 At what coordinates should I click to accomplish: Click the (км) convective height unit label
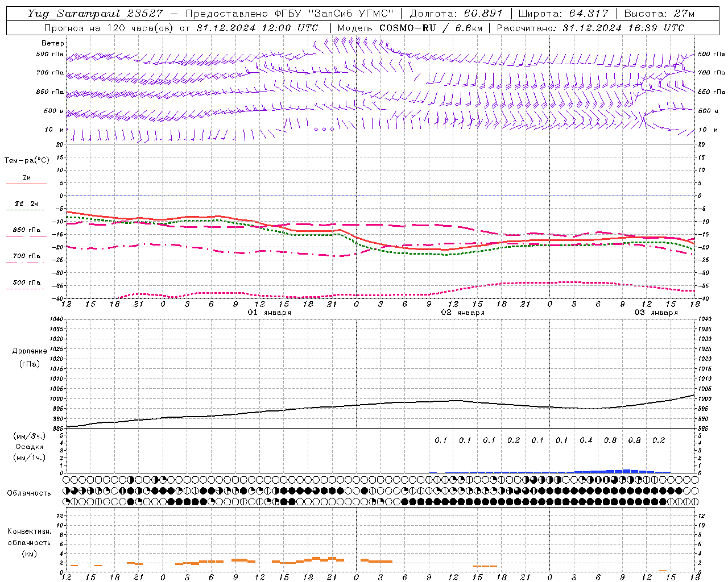[29, 554]
